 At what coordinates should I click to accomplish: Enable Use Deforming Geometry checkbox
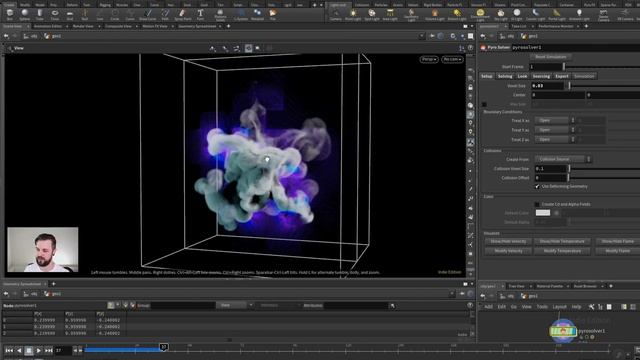click(537, 186)
